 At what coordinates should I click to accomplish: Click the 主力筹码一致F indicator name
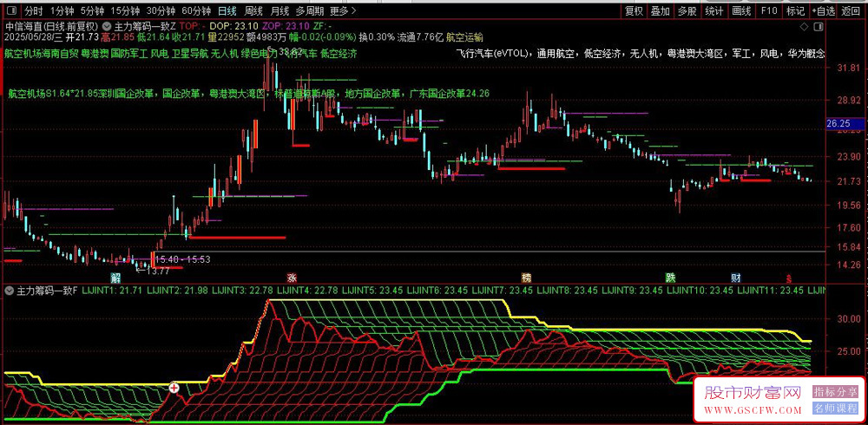(48, 290)
